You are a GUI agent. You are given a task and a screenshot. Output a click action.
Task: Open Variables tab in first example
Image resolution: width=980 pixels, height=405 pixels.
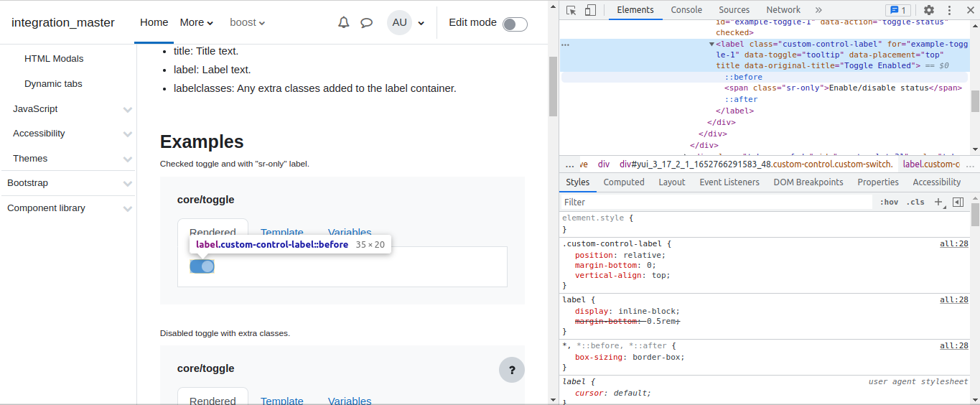point(350,232)
